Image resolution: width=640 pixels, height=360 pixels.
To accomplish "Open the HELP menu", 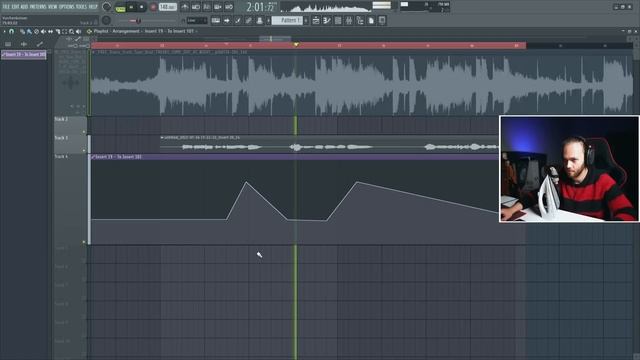I will coord(93,7).
